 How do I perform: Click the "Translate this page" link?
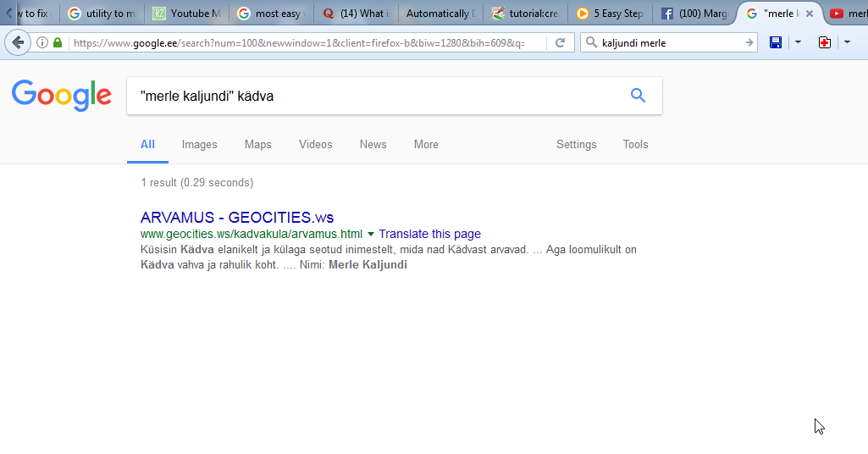(x=430, y=234)
